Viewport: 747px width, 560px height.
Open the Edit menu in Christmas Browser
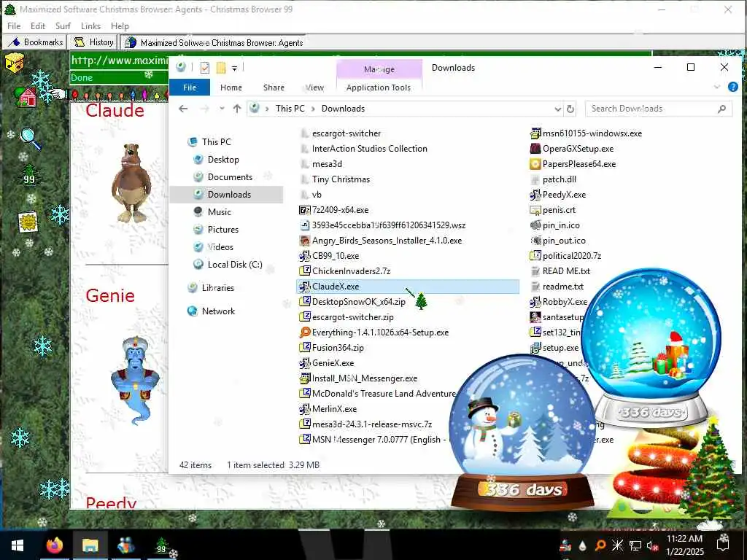click(38, 26)
